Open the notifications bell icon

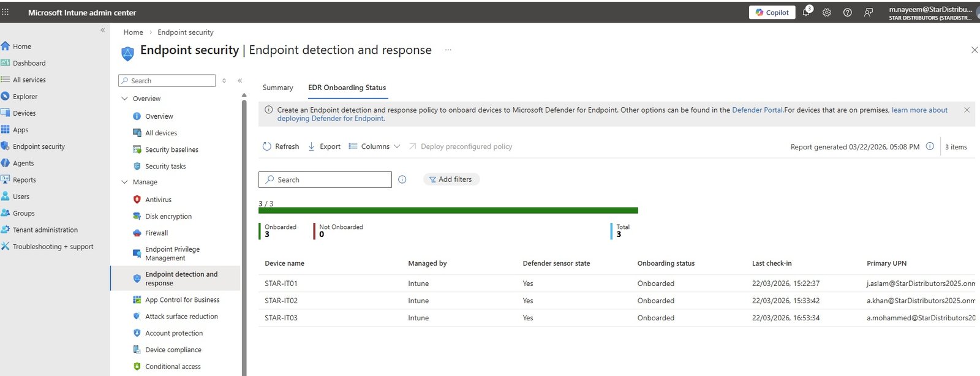[806, 12]
